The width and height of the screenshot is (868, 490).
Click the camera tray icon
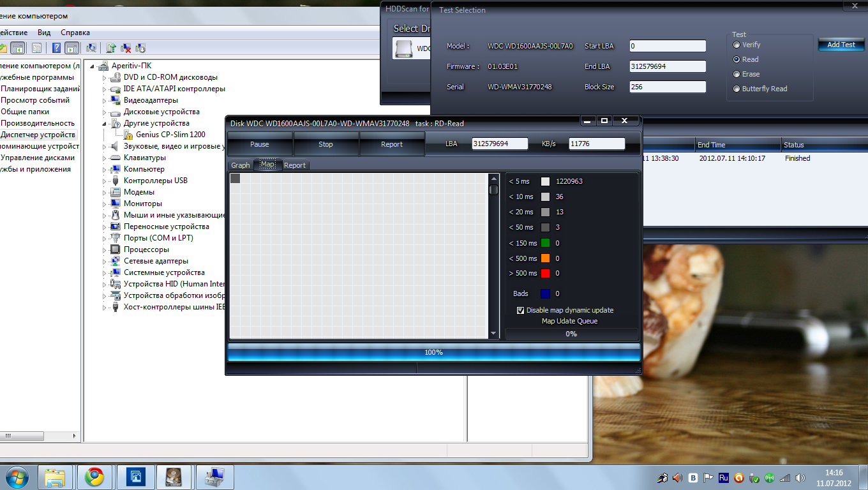(x=662, y=477)
